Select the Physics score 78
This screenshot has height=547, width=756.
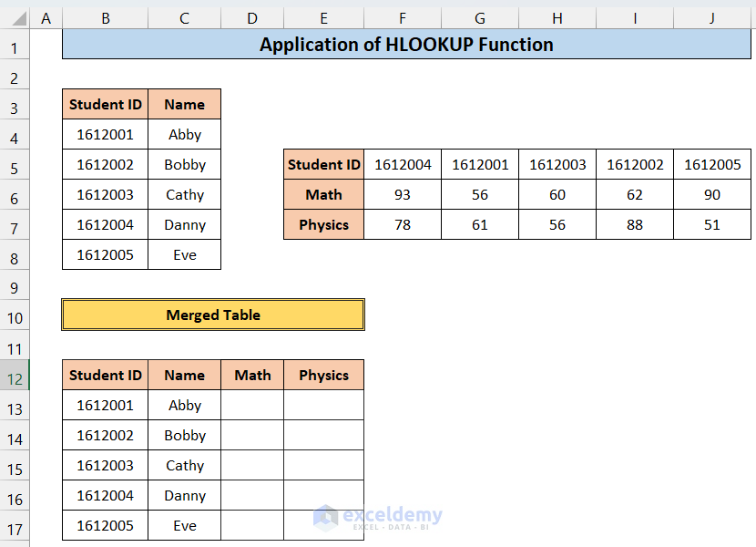click(x=403, y=224)
